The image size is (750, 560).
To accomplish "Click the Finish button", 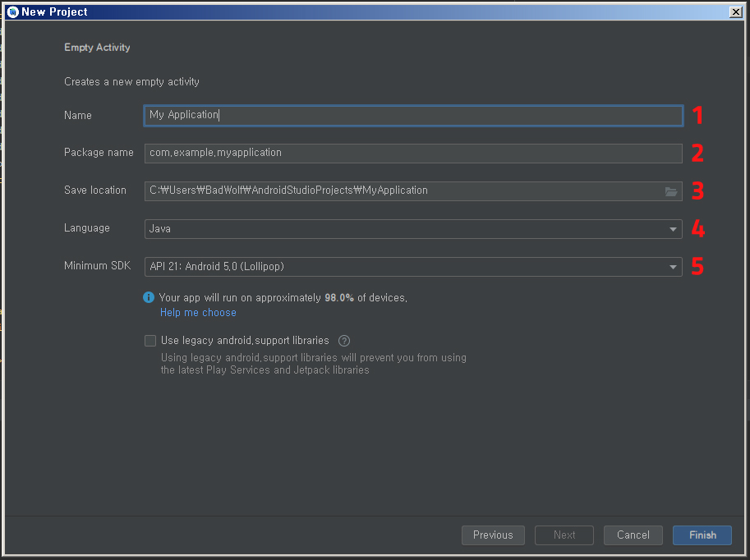I will 702,535.
